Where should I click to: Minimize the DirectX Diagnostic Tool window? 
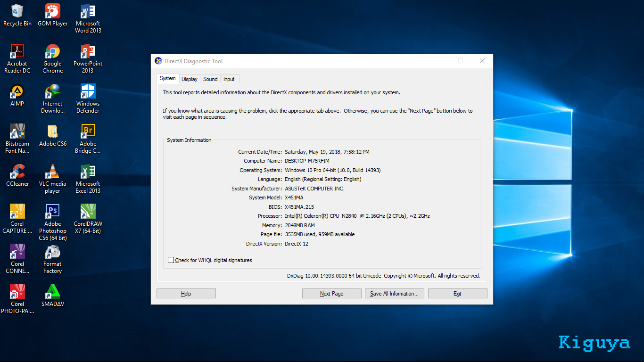pyautogui.click(x=439, y=61)
